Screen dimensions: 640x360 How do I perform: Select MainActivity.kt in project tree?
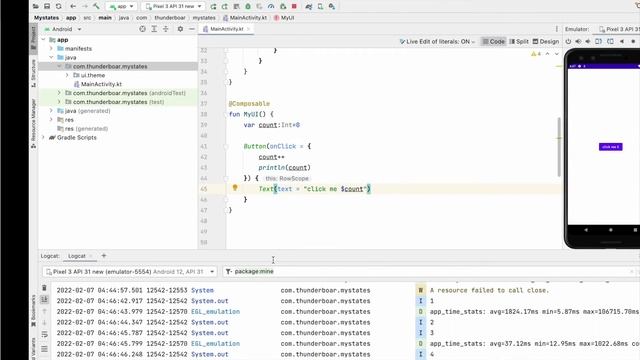[x=98, y=84]
